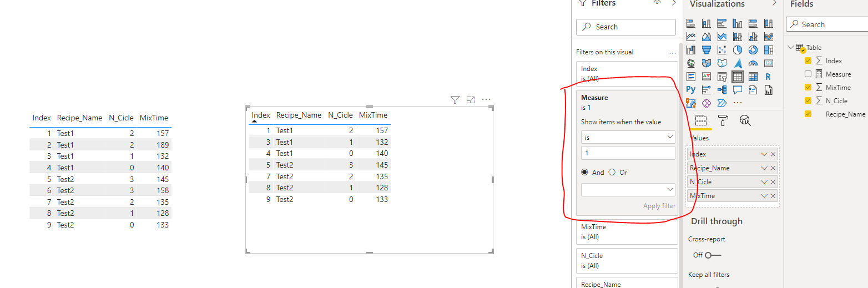868x288 pixels.
Task: Select the Donut chart visual
Action: pos(753,50)
